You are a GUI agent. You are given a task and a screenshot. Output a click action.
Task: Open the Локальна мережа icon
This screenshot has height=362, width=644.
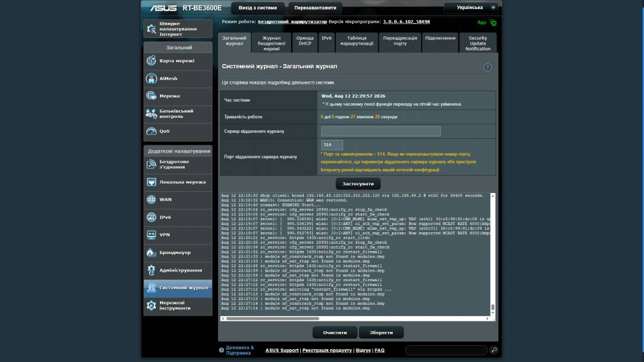pyautogui.click(x=151, y=182)
